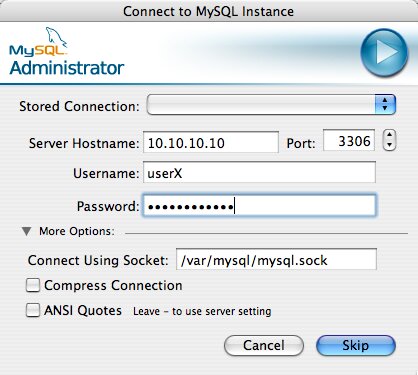The width and height of the screenshot is (418, 375).
Task: Open the Stored Connection dropdown
Action: (271, 105)
